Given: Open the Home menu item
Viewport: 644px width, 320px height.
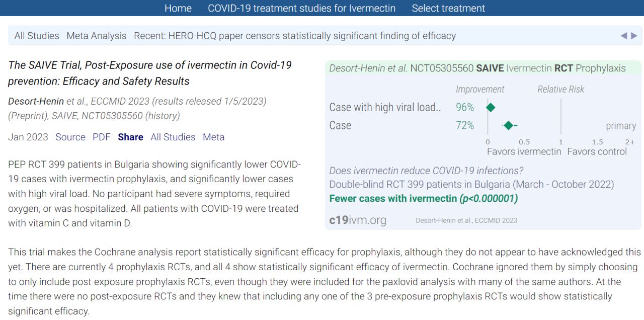Looking at the screenshot, I should (x=178, y=8).
